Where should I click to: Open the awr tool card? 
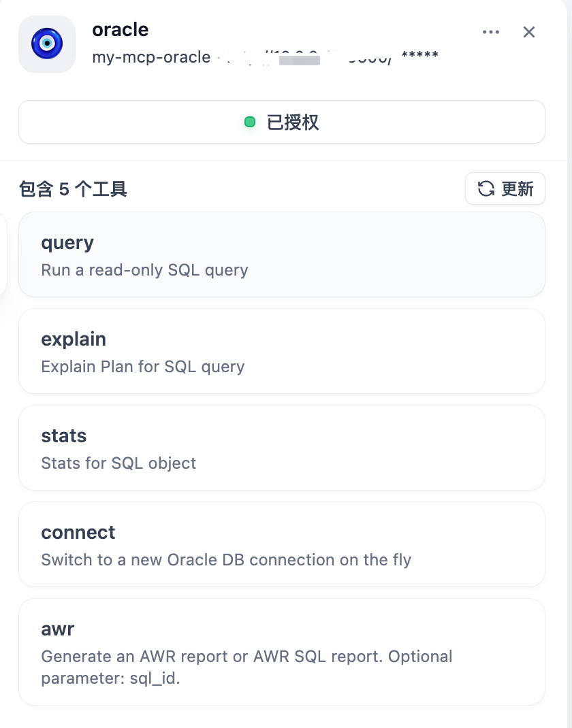coord(281,651)
